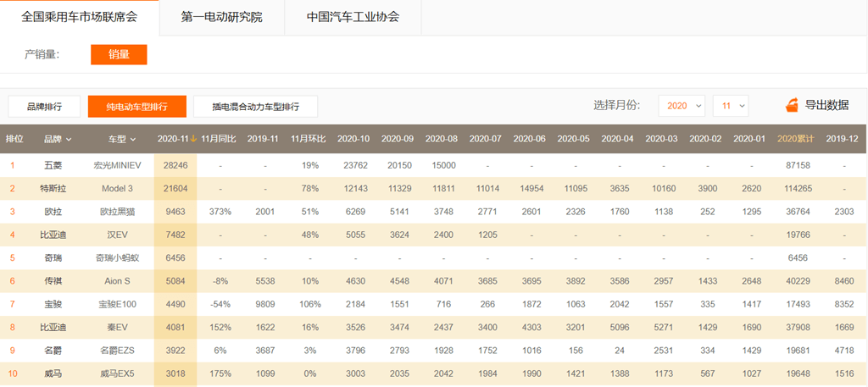This screenshot has width=868, height=387.
Task: Switch to the 第一电动研究院 tab
Action: 221,17
